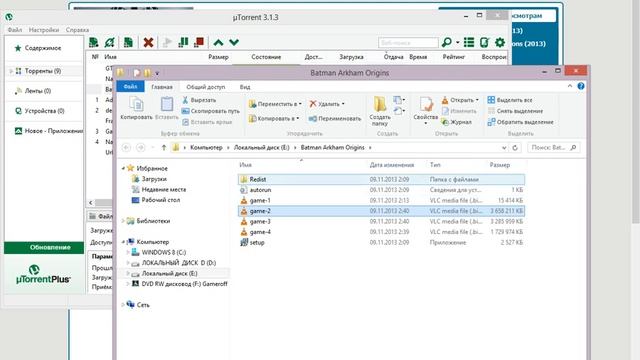Select the Redist folder in the file list
This screenshot has width=640, height=360.
coord(381,179)
